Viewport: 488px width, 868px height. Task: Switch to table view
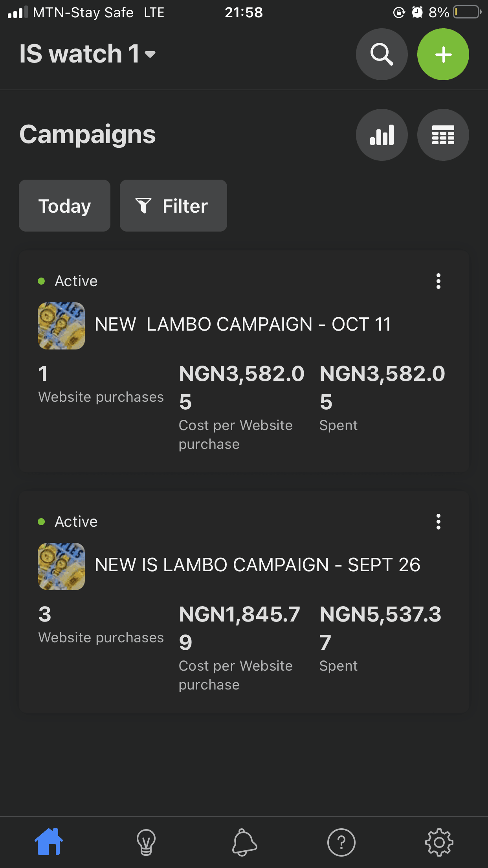443,135
